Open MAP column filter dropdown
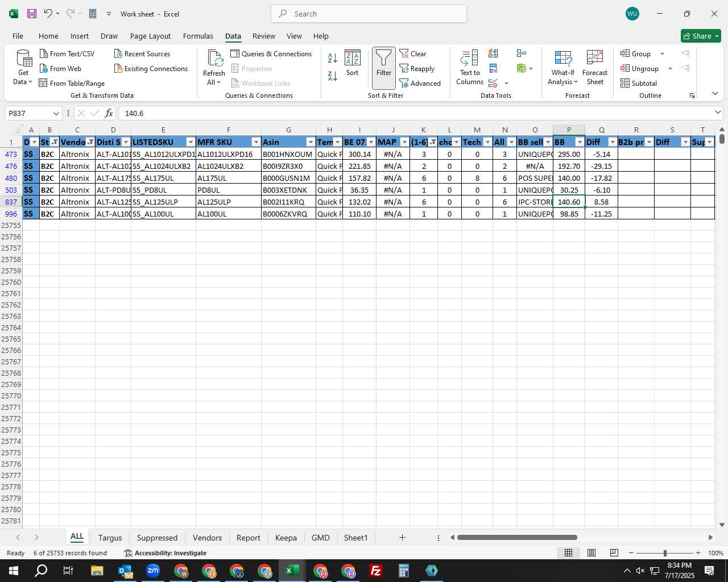Viewport: 728px width, 582px height. (x=404, y=142)
